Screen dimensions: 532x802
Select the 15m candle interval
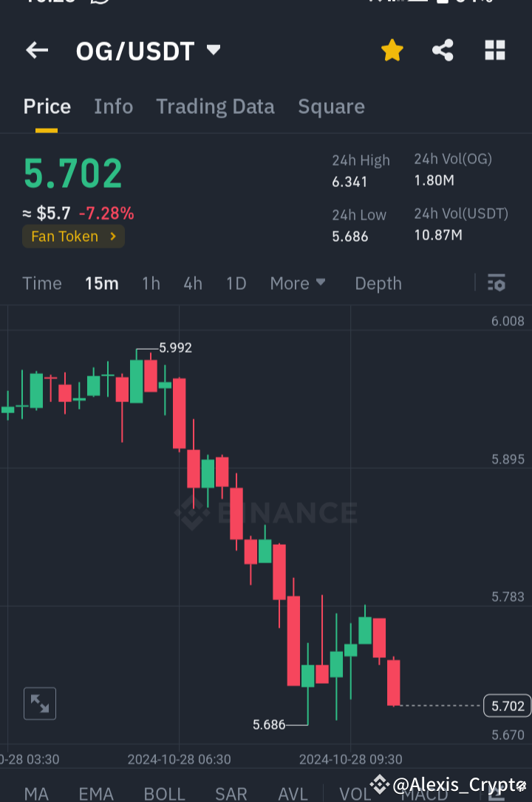coord(101,283)
